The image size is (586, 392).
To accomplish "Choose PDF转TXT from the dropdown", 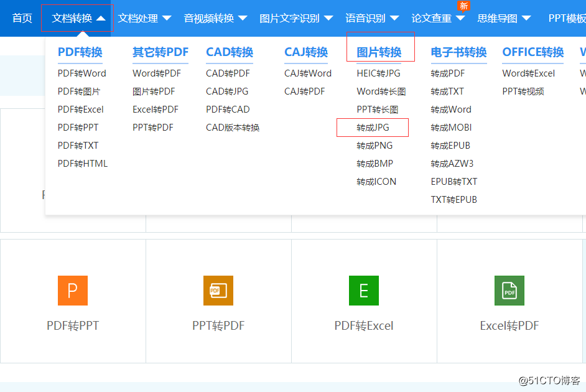I will [x=78, y=146].
